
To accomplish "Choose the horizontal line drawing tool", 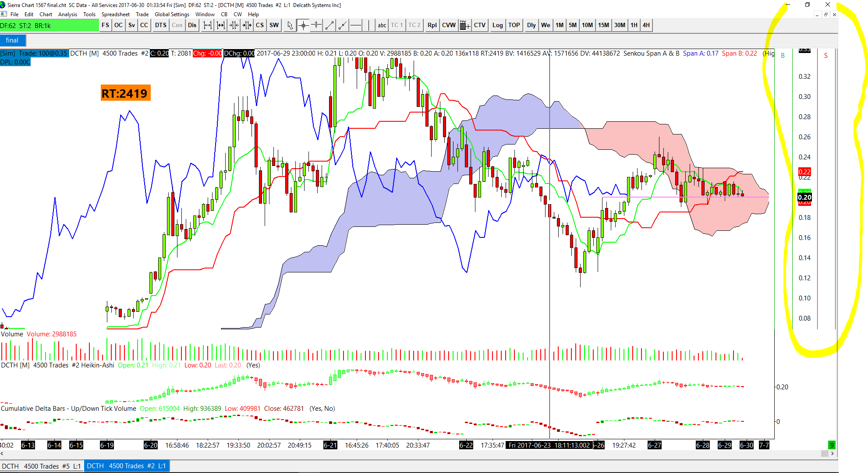I will click(356, 25).
